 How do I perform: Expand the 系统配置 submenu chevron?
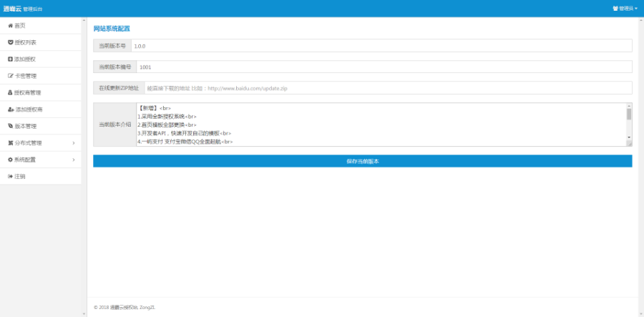click(x=74, y=160)
